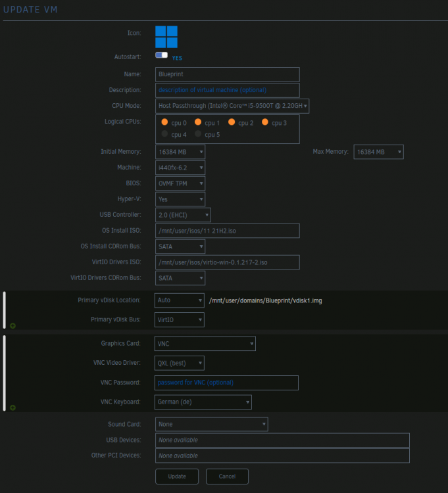Viewport: 448px width, 493px height.
Task: Click the OS Install ISO path field
Action: 228,231
